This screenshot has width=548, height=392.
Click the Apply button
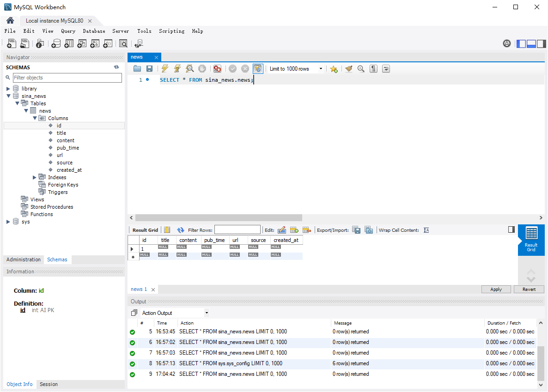tap(496, 289)
